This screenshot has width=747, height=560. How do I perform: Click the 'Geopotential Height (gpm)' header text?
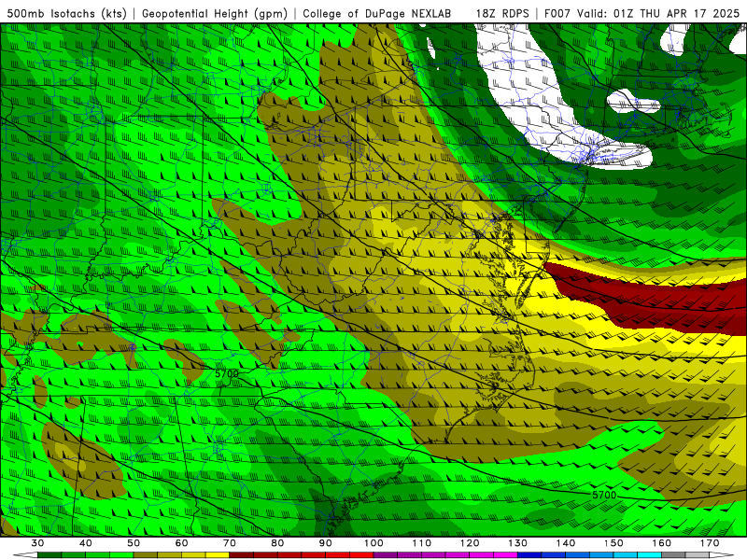215,13
